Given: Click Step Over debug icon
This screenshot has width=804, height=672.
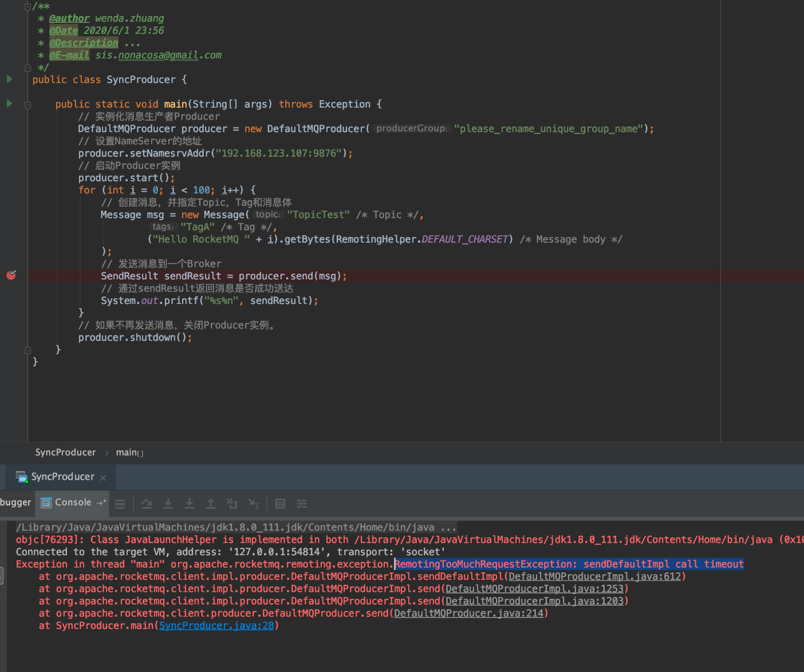Looking at the screenshot, I should 147,504.
